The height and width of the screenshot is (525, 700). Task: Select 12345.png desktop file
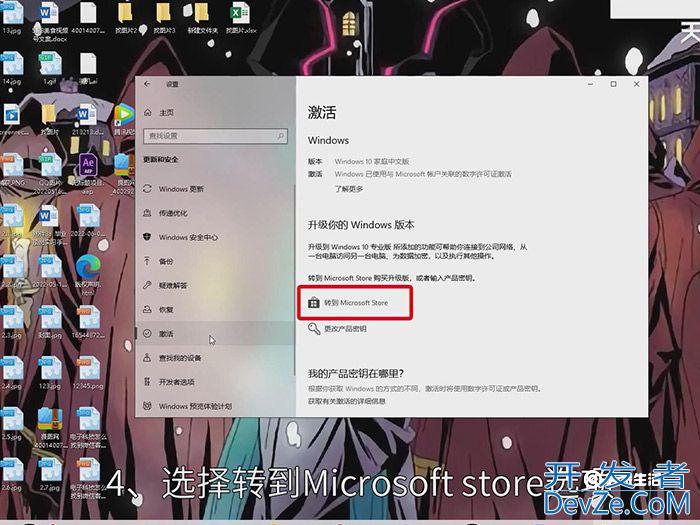click(x=88, y=373)
